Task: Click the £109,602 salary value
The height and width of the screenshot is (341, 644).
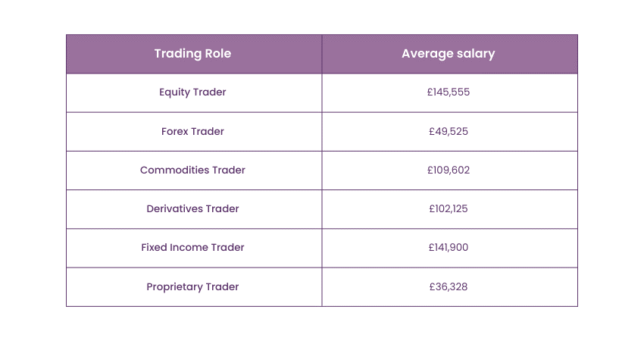Action: (448, 170)
